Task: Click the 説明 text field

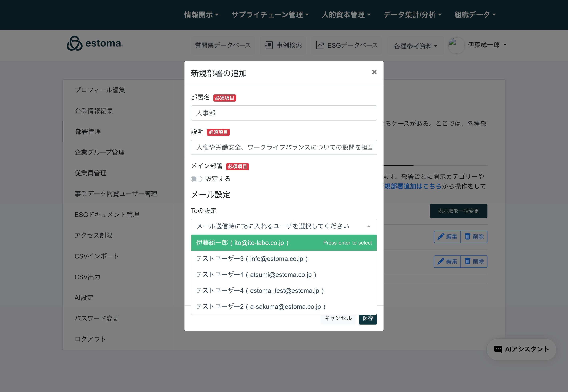Action: pyautogui.click(x=284, y=147)
